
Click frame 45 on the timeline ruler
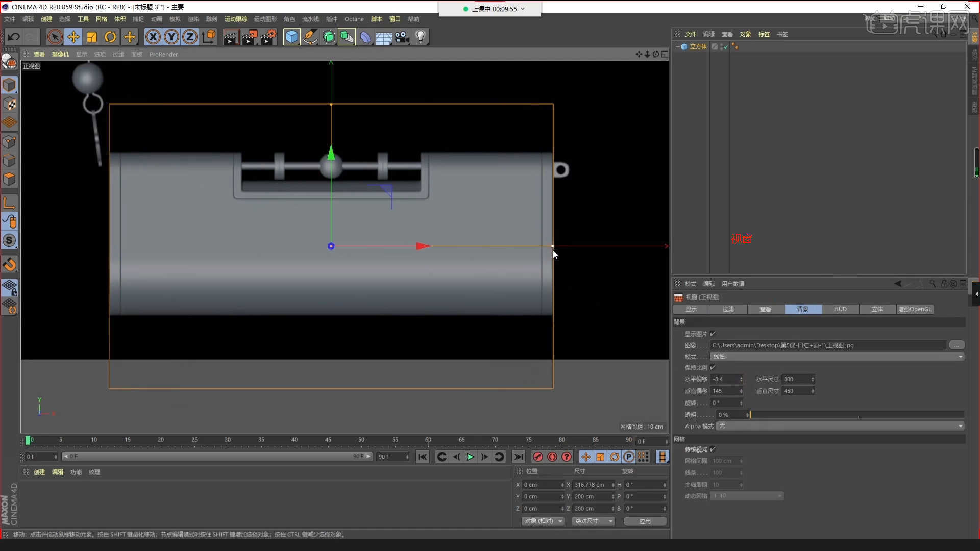[x=328, y=440]
